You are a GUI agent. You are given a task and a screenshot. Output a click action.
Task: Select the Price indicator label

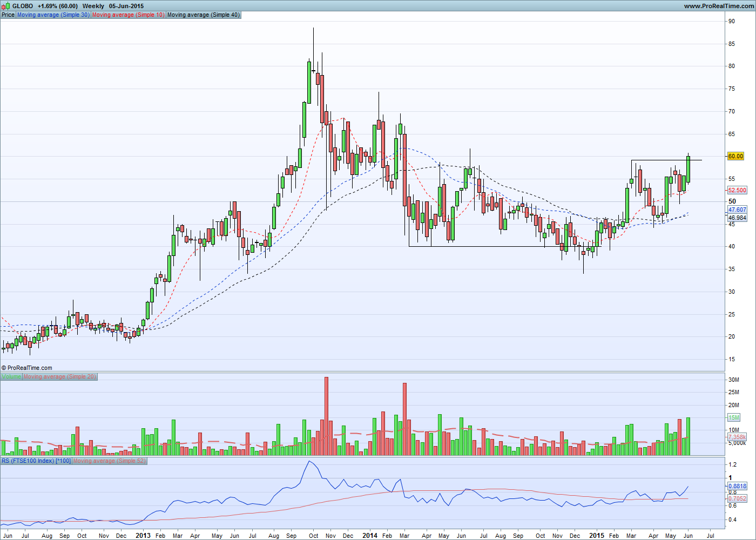click(8, 15)
